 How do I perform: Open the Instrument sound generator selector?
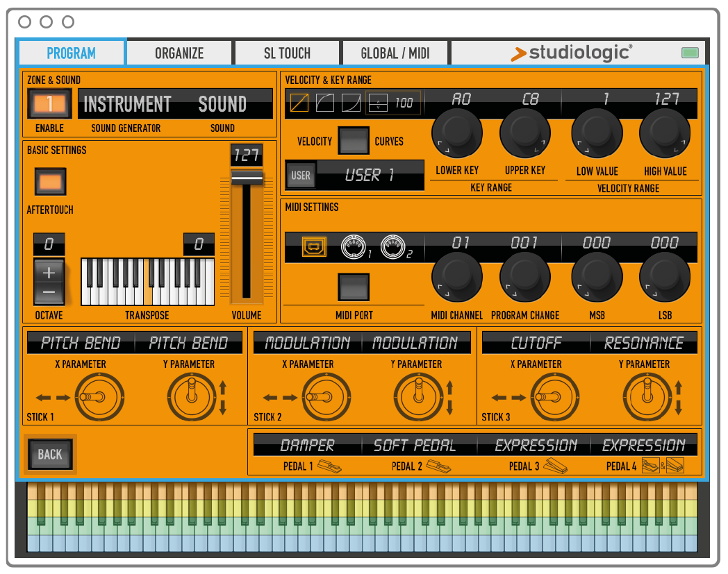coord(127,104)
